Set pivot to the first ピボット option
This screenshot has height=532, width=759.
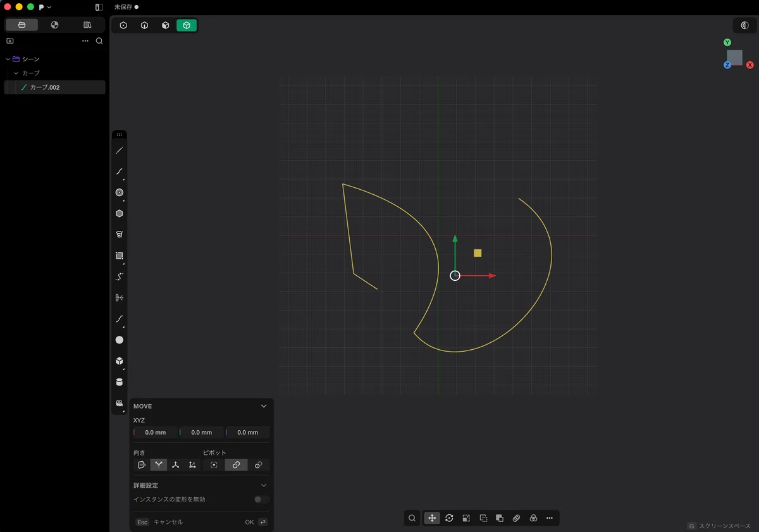(214, 465)
